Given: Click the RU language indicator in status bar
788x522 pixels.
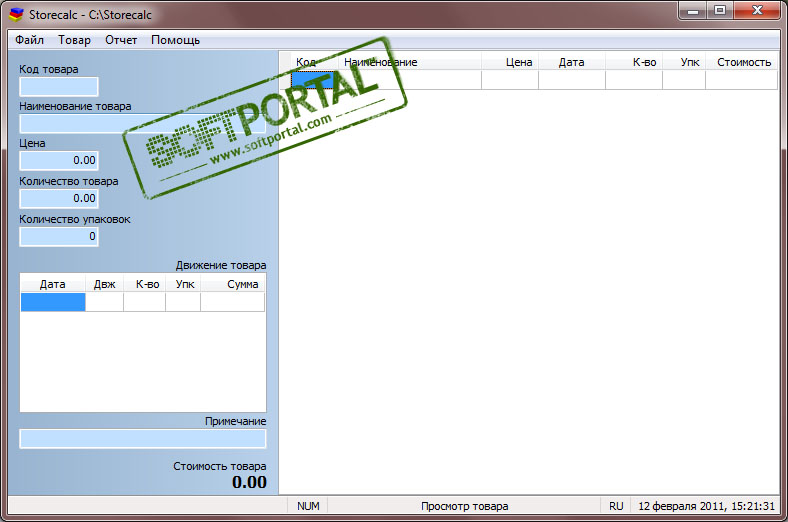Looking at the screenshot, I should (x=616, y=506).
